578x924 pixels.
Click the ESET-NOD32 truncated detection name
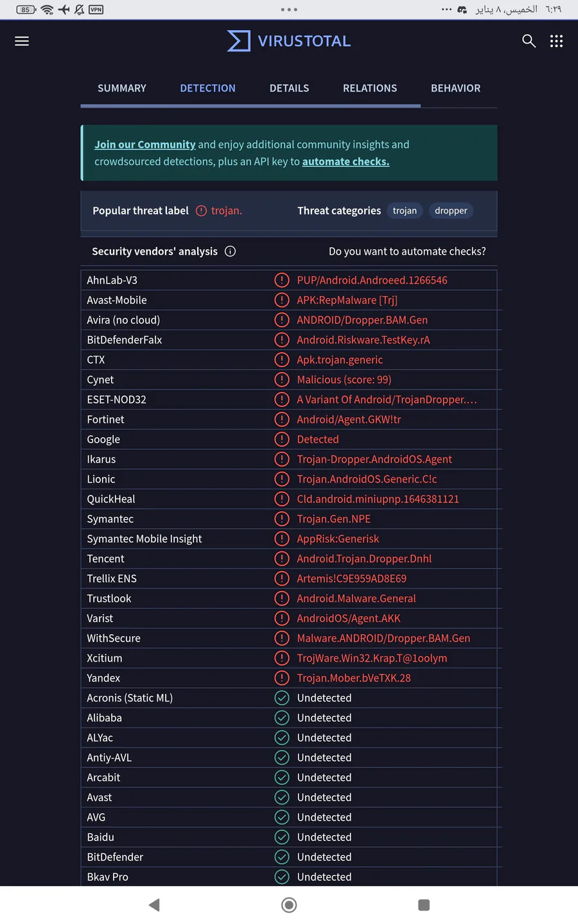(x=387, y=400)
